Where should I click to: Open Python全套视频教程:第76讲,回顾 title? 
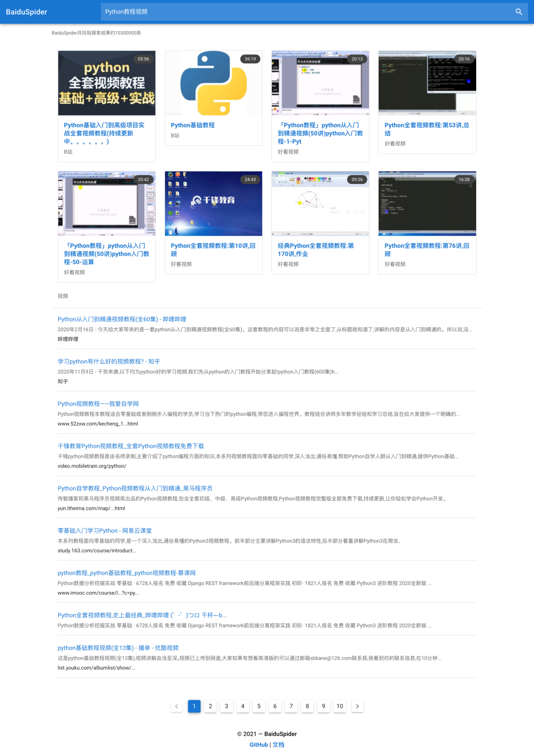point(427,250)
